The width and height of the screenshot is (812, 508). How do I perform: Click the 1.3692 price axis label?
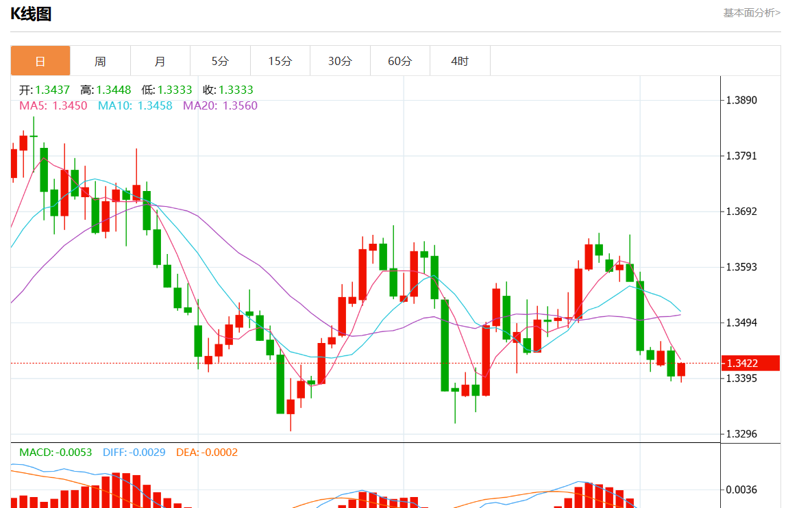point(741,212)
